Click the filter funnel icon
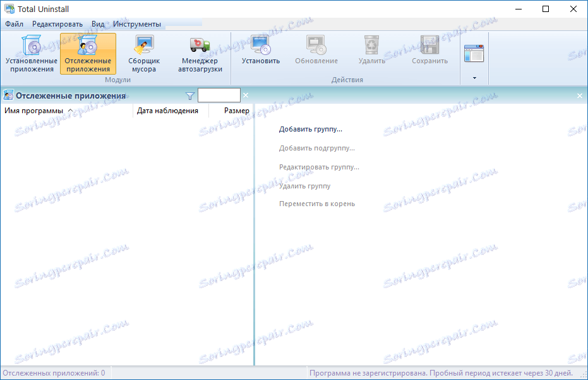Image resolution: width=588 pixels, height=380 pixels. tap(189, 96)
